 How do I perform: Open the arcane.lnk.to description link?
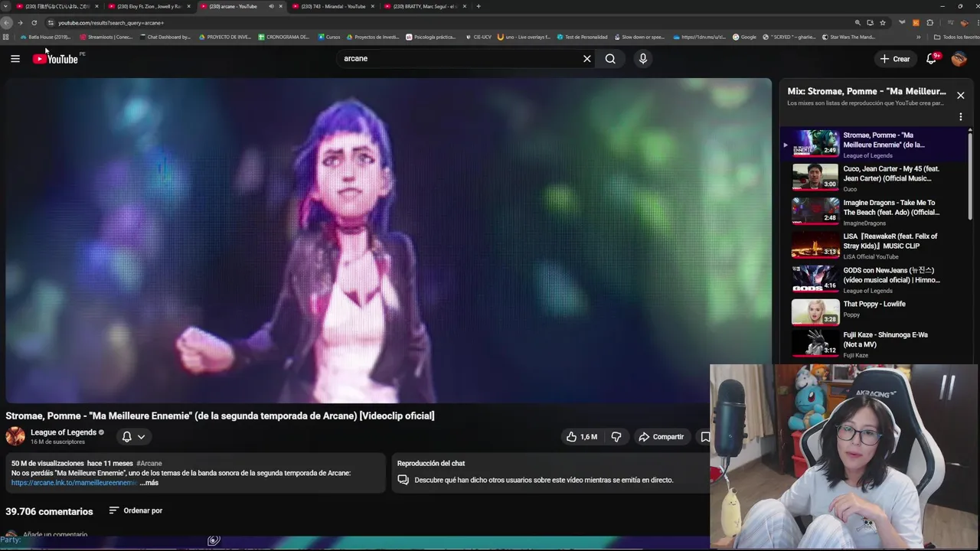pyautogui.click(x=74, y=483)
